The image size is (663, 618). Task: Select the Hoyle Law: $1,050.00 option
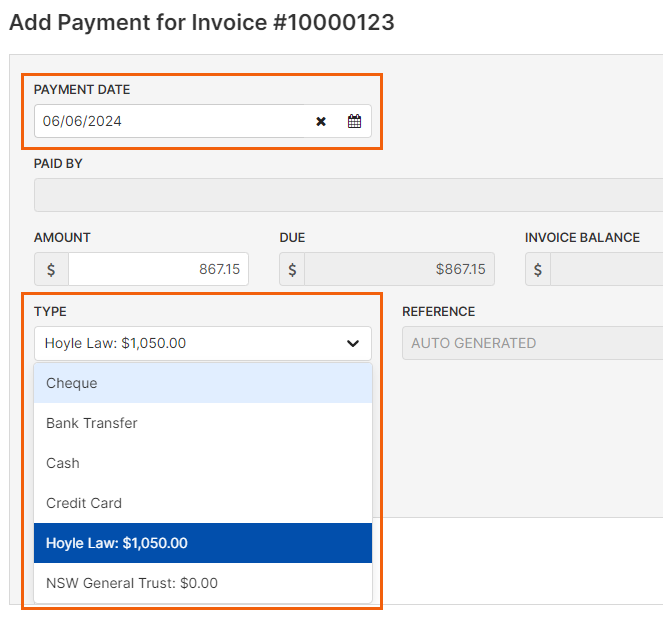pyautogui.click(x=203, y=543)
